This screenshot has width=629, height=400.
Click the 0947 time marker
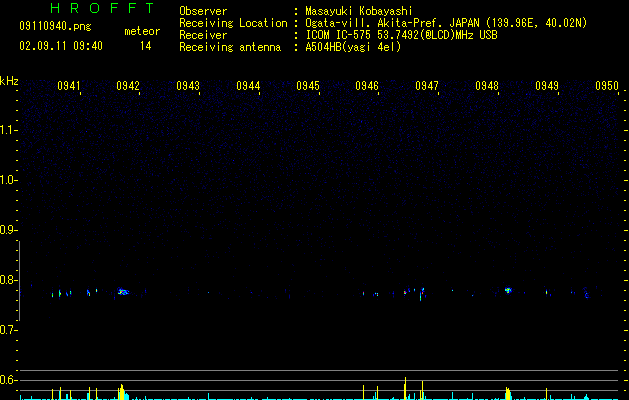click(x=427, y=86)
